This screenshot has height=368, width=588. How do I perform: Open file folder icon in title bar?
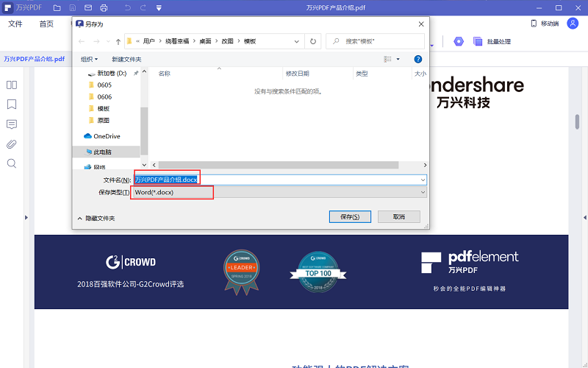(57, 8)
